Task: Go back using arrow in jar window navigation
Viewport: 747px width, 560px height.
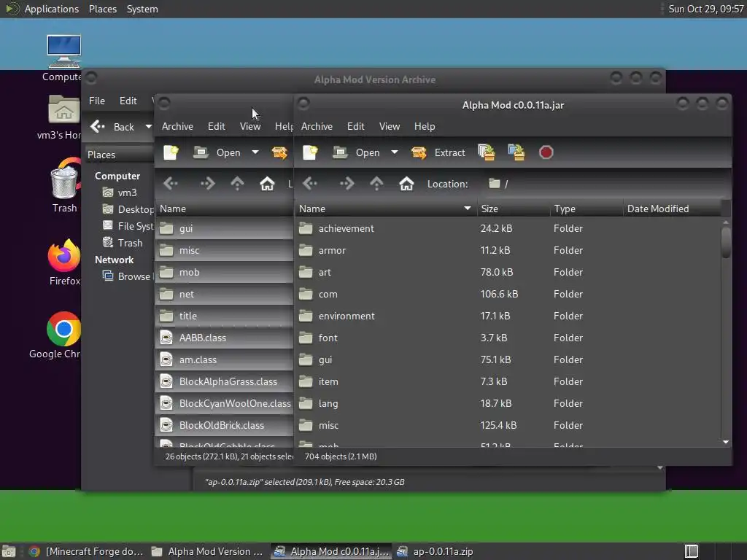Action: 310,183
